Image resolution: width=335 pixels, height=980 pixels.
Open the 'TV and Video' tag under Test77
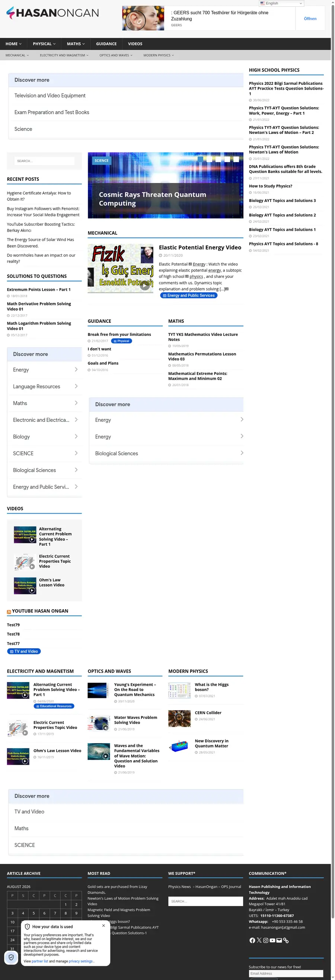click(x=23, y=651)
